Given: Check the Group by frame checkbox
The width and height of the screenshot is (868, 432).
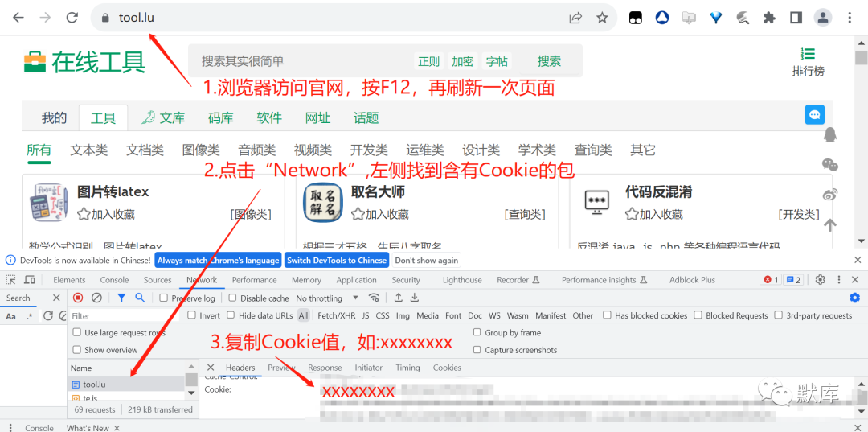Looking at the screenshot, I should (x=477, y=333).
